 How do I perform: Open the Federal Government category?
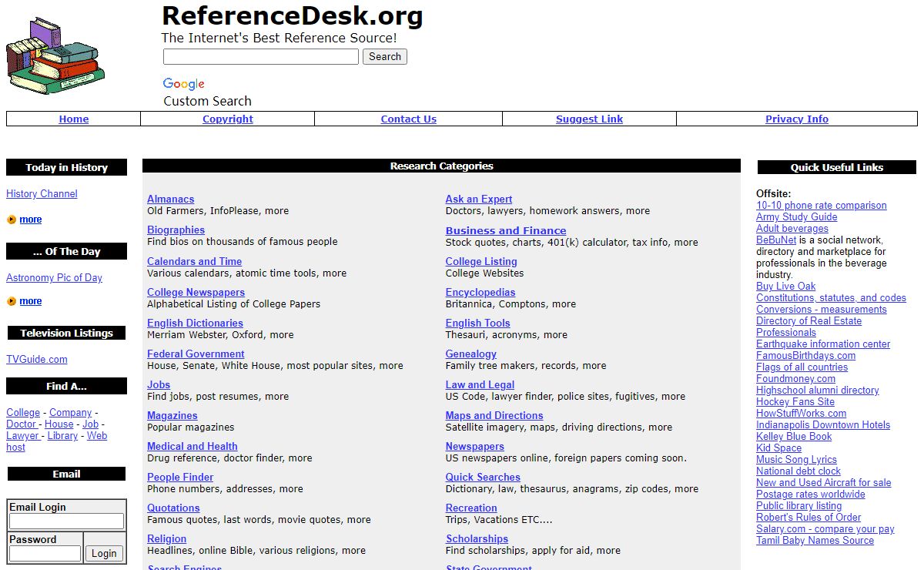[196, 354]
